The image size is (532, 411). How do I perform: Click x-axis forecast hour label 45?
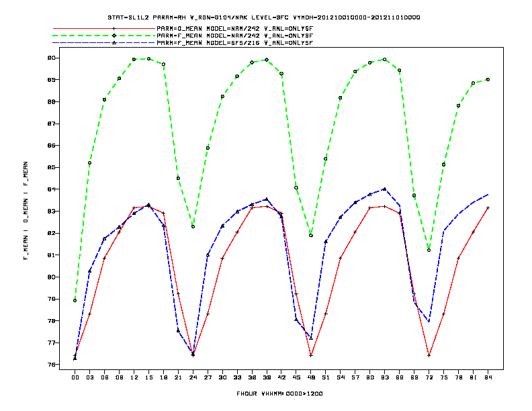(x=296, y=377)
